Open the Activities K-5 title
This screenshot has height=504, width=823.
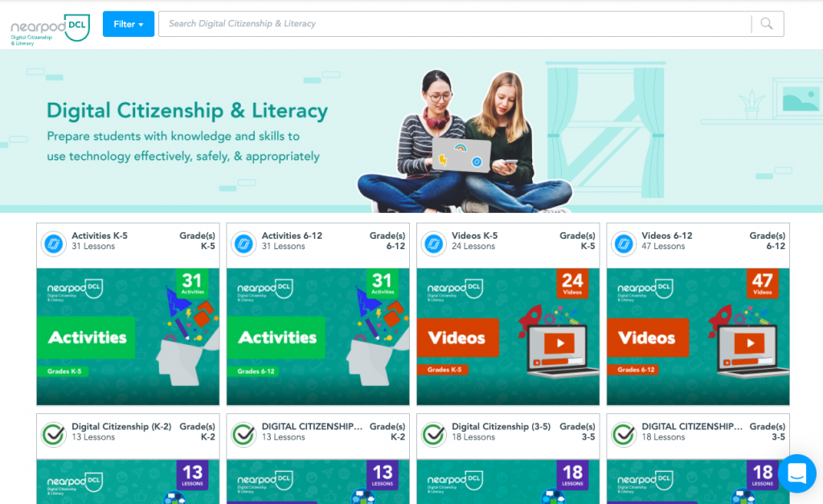click(x=100, y=236)
